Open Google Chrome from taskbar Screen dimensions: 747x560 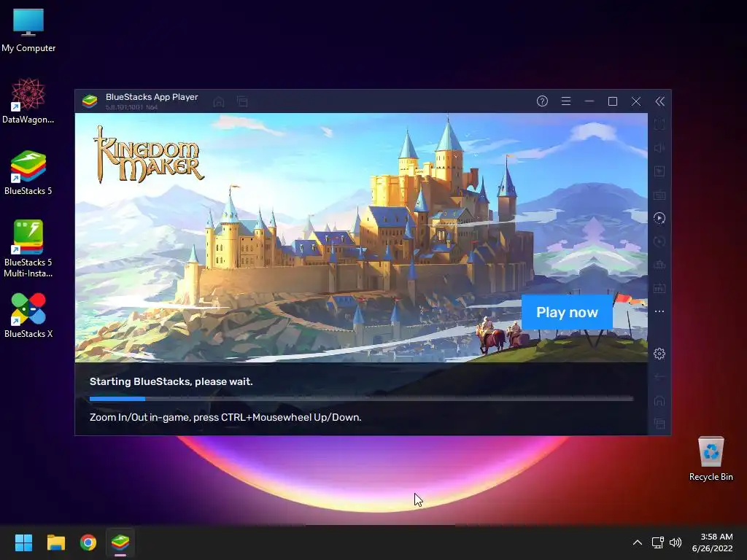click(88, 542)
